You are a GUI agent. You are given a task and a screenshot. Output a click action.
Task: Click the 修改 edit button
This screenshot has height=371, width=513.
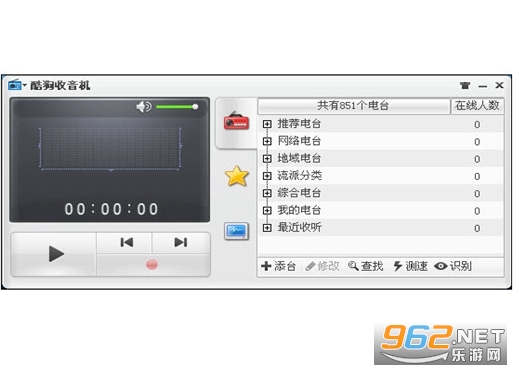[322, 266]
